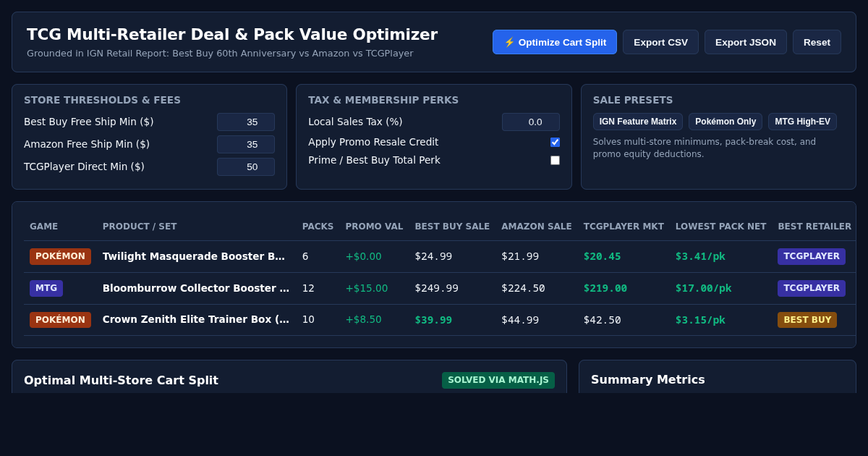Click the +$0.00 promo value
Screen dimensions: 868x456
pos(363,256)
